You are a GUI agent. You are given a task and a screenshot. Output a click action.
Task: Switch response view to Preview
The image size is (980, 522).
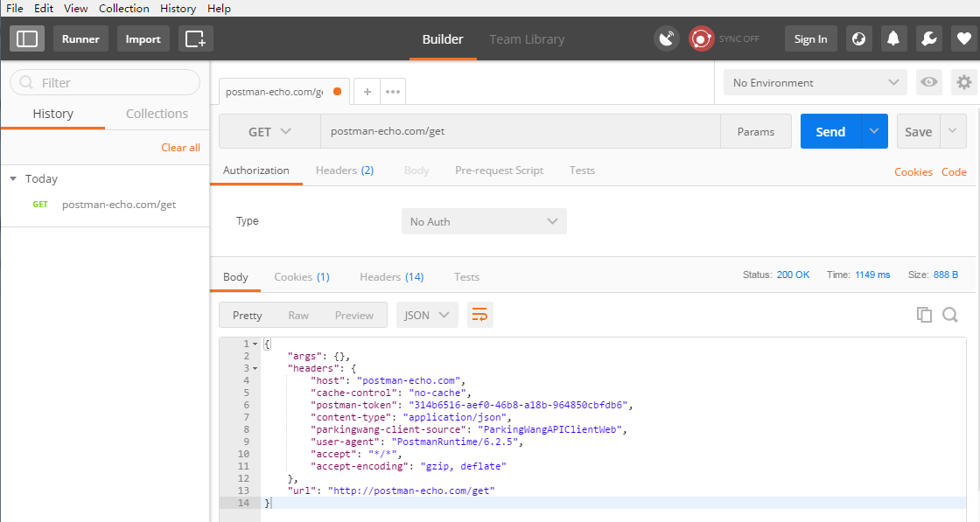[353, 316]
